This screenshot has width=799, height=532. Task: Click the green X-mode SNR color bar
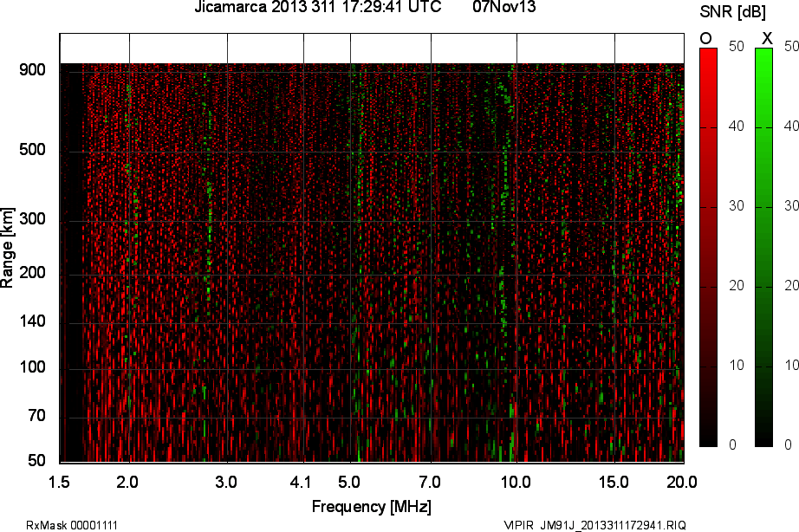(x=763, y=247)
